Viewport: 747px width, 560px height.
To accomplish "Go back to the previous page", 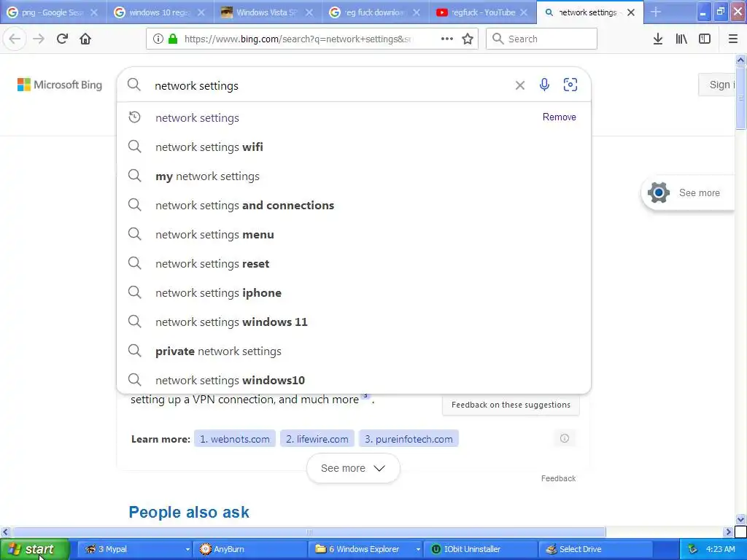I will (15, 39).
